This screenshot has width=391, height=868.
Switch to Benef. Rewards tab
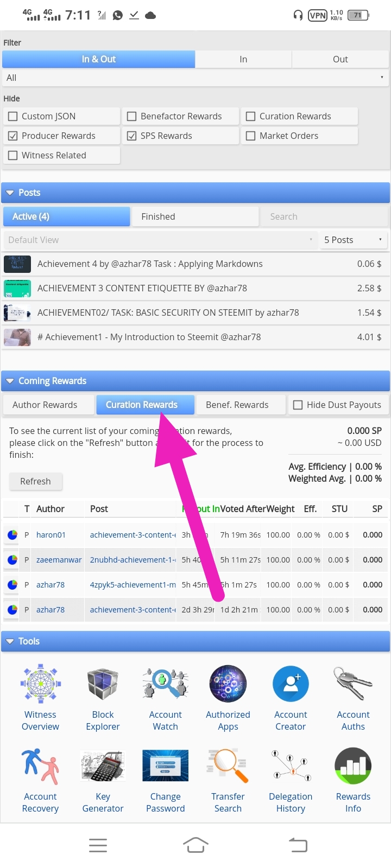point(241,405)
